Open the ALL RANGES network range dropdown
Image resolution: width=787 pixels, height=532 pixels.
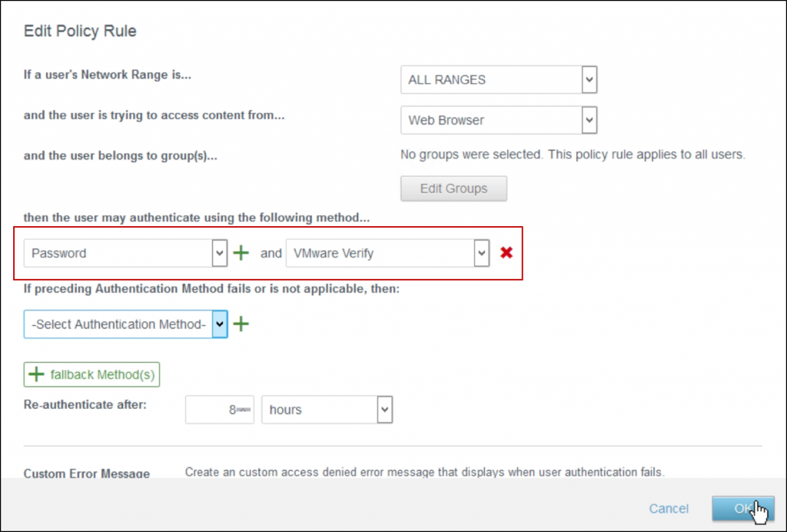coord(492,79)
